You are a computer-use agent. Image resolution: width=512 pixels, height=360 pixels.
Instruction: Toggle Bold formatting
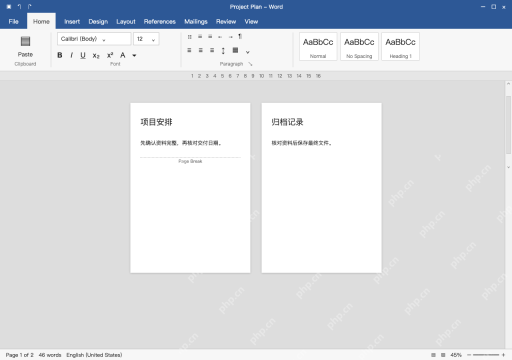[x=60, y=55]
